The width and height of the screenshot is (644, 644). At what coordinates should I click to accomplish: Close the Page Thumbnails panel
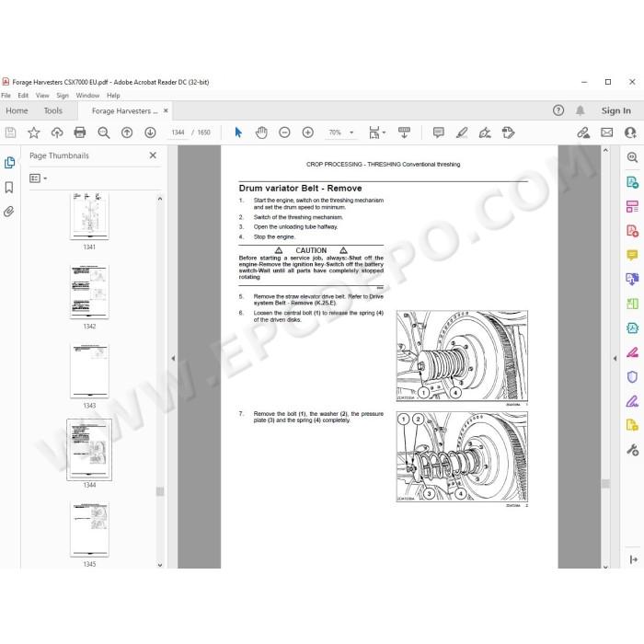click(x=153, y=155)
